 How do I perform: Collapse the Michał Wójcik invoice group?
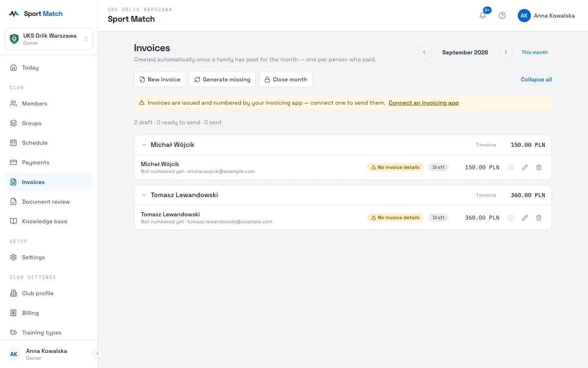(x=144, y=145)
